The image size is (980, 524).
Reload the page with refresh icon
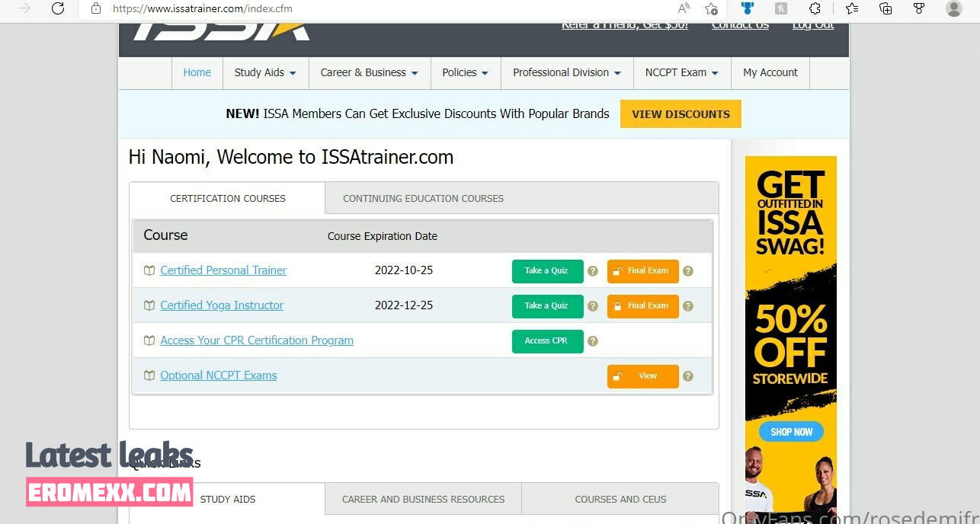pos(58,8)
